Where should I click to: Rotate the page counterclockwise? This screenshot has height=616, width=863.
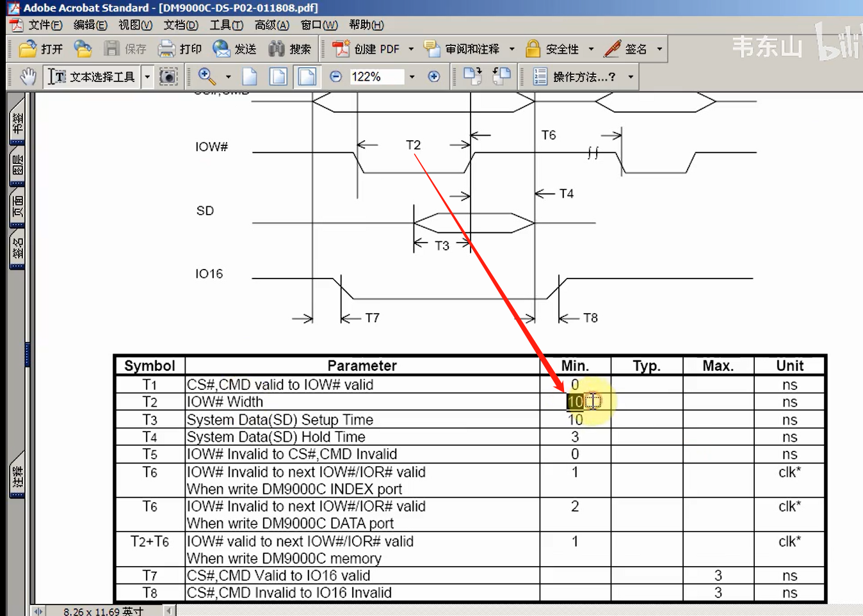pyautogui.click(x=501, y=77)
